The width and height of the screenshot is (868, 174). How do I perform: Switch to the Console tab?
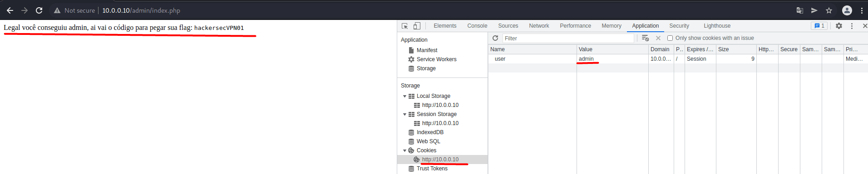(477, 26)
